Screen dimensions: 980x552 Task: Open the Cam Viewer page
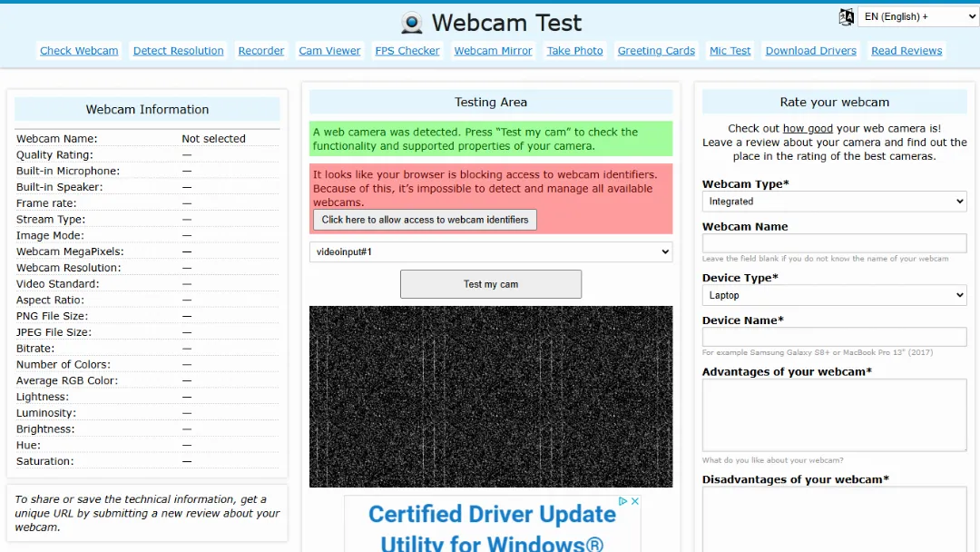(x=329, y=50)
